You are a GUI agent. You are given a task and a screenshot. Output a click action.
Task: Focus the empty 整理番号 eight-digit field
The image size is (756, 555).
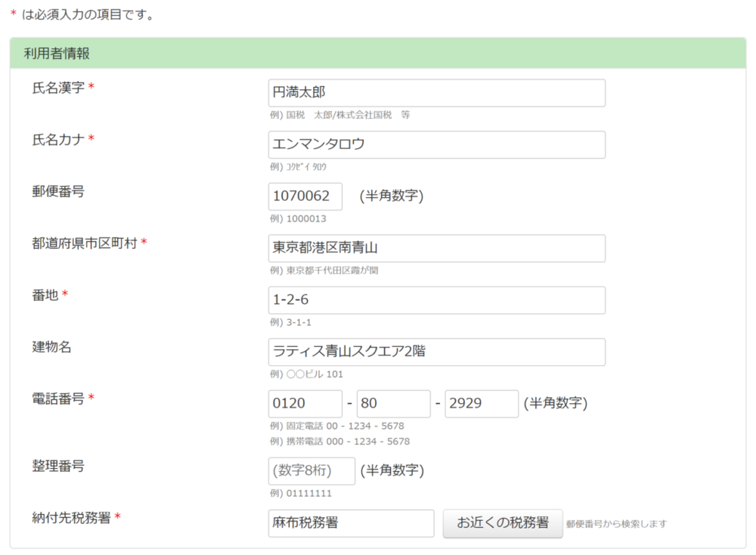tap(311, 471)
